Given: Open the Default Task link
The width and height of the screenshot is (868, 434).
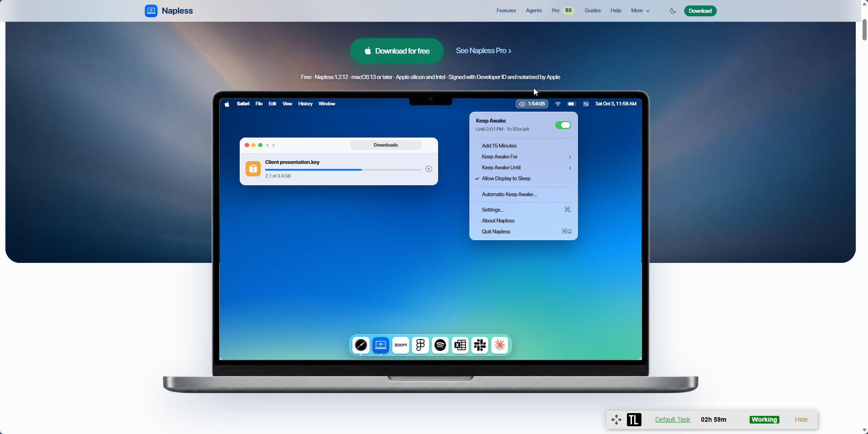Looking at the screenshot, I should 672,420.
